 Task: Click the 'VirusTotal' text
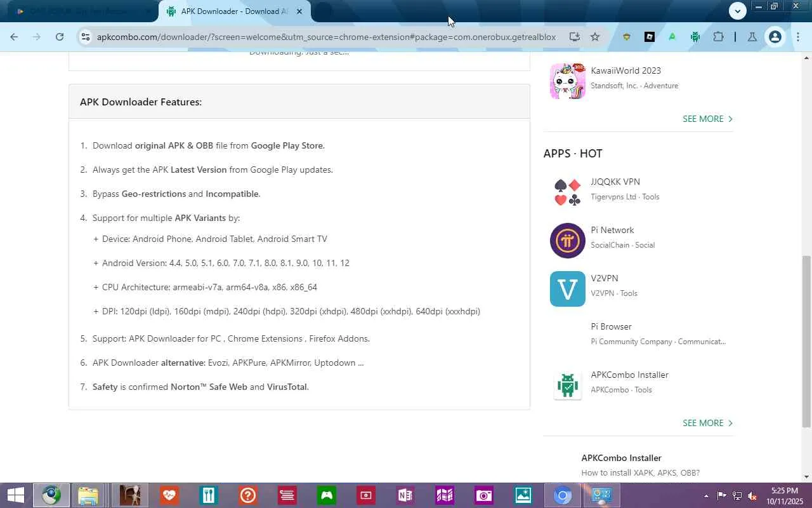pyautogui.click(x=287, y=387)
